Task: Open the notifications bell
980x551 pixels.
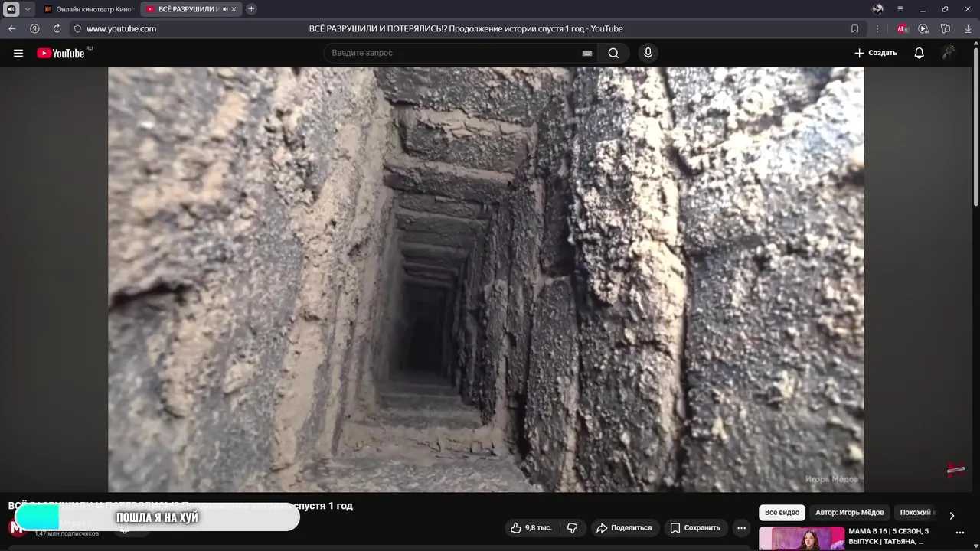Action: pyautogui.click(x=919, y=53)
